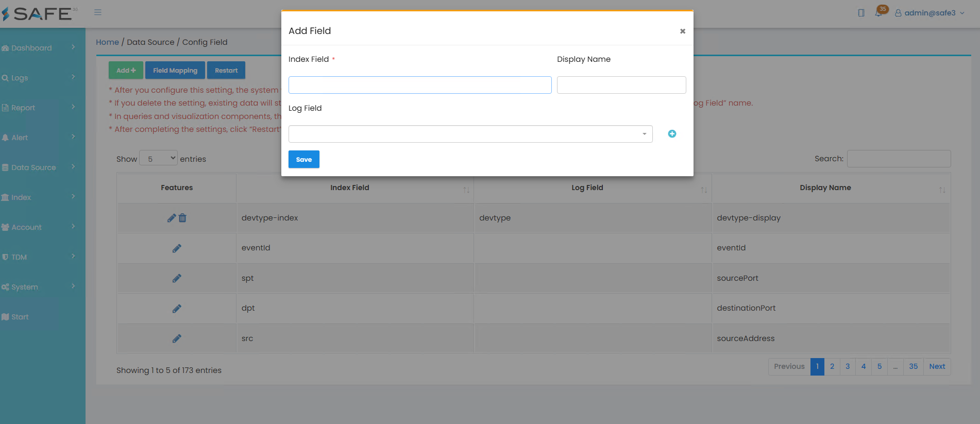Click the panel icon left of notifications
This screenshot has height=424, width=980.
tap(861, 13)
